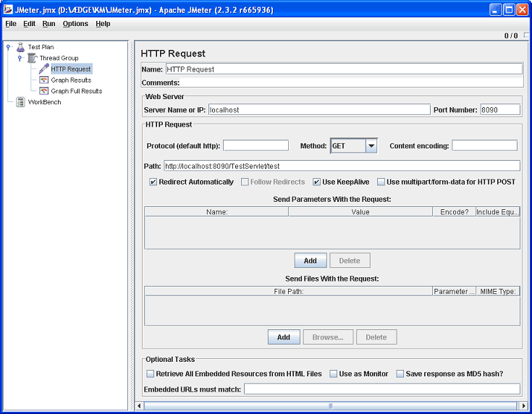
Task: Click the Graph Results chart icon
Action: (43, 80)
